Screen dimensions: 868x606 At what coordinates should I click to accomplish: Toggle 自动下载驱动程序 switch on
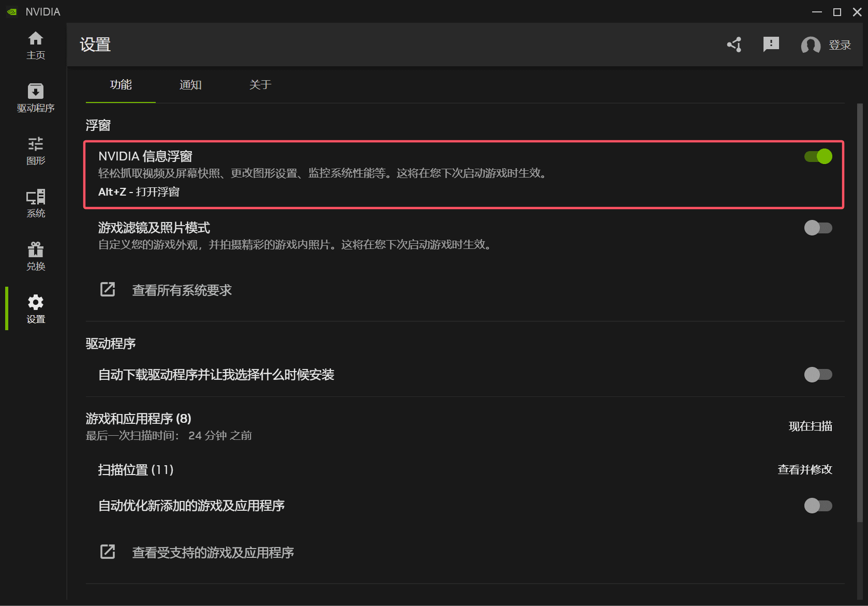(x=818, y=375)
